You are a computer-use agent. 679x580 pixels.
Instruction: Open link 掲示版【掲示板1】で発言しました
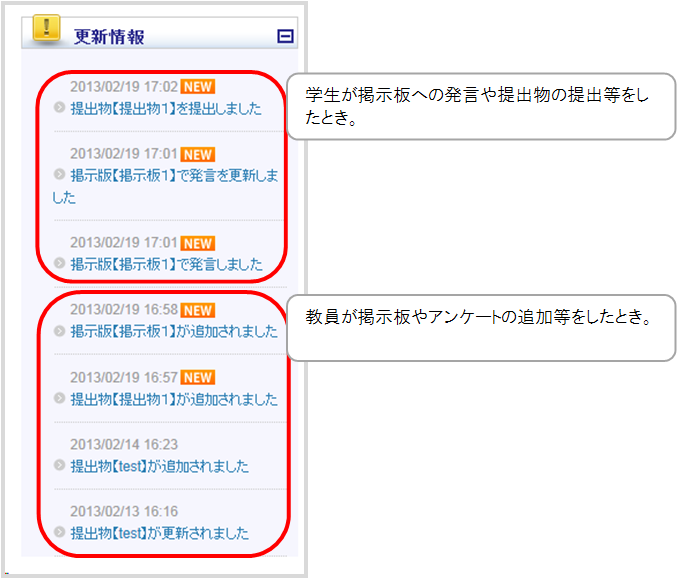click(166, 264)
